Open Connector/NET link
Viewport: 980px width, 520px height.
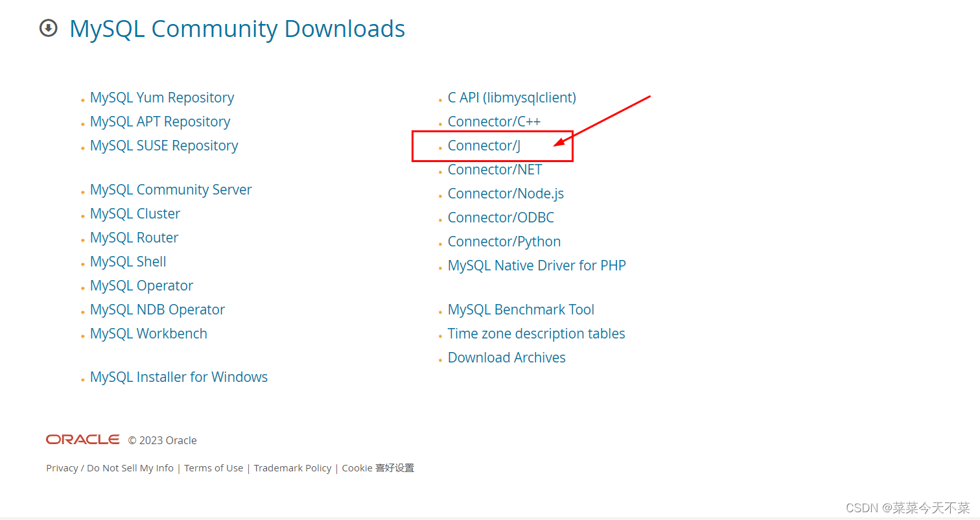click(495, 170)
